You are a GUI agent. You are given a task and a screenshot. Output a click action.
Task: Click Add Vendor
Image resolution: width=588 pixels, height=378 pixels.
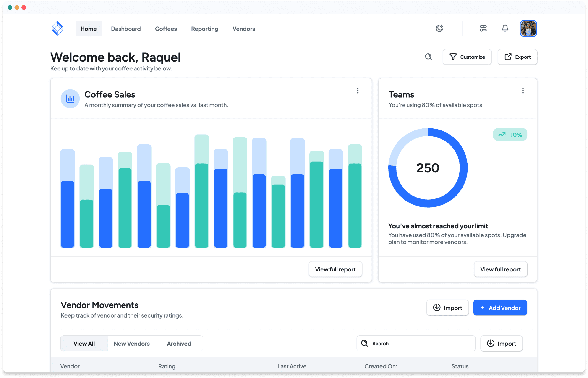pyautogui.click(x=500, y=308)
